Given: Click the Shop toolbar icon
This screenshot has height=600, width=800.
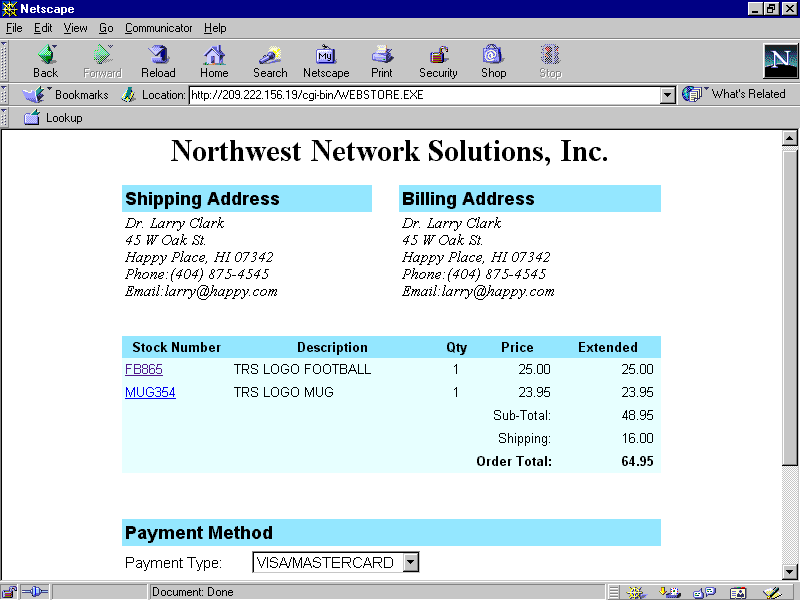Looking at the screenshot, I should point(493,61).
